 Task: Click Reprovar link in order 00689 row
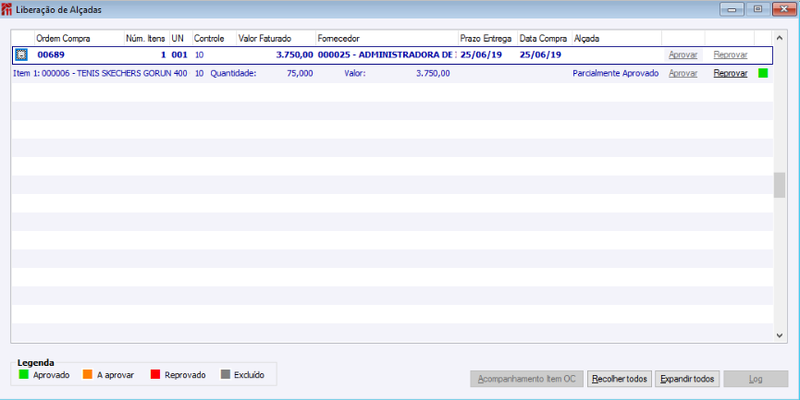pyautogui.click(x=730, y=55)
